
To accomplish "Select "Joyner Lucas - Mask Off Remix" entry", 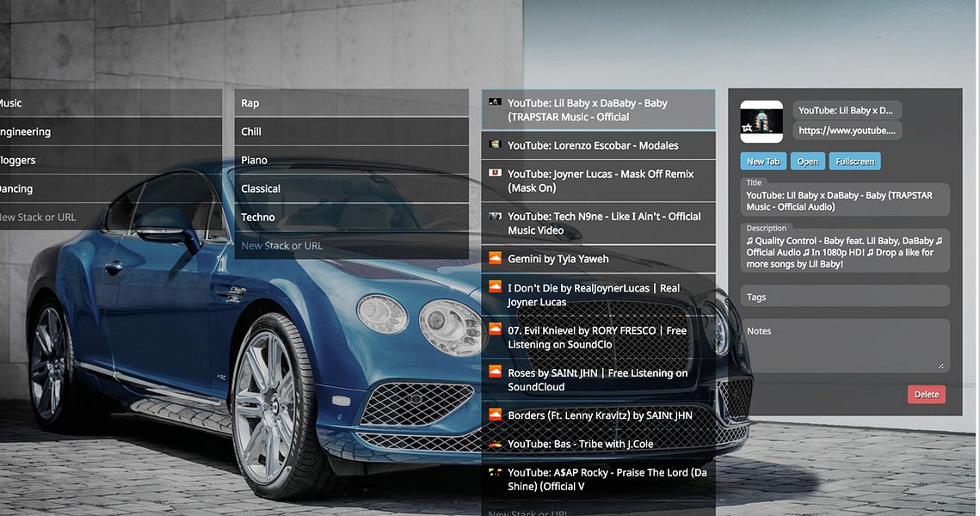I will 598,181.
